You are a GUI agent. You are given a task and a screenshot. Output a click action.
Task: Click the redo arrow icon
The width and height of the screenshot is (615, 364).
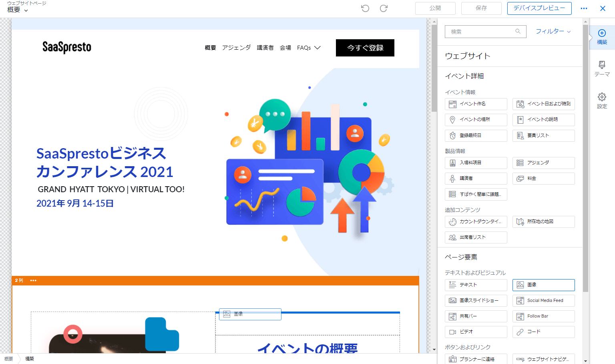point(384,8)
